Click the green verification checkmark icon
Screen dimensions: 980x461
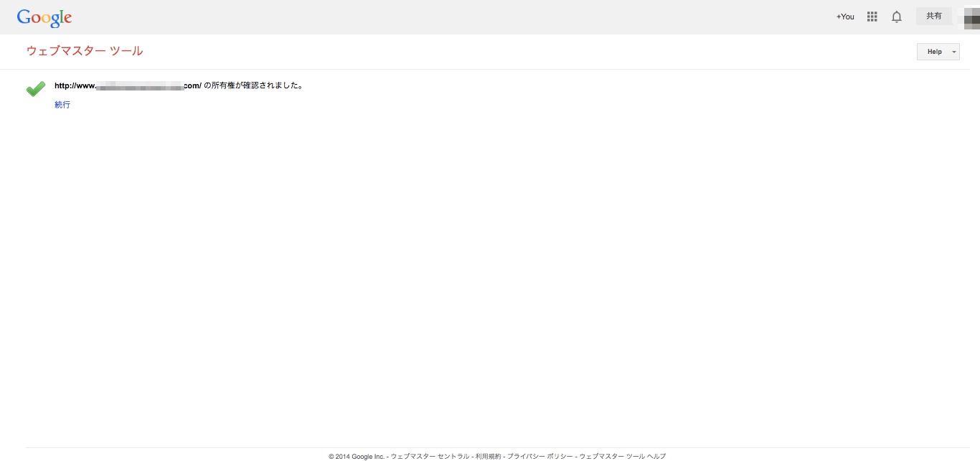pyautogui.click(x=36, y=89)
